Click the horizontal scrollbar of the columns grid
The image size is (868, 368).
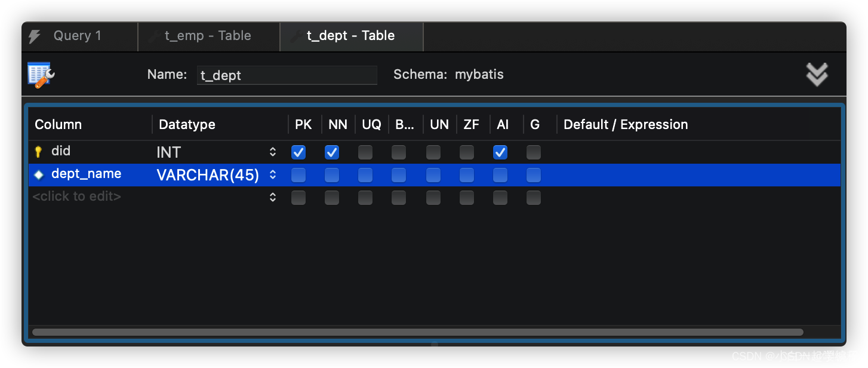coord(418,332)
